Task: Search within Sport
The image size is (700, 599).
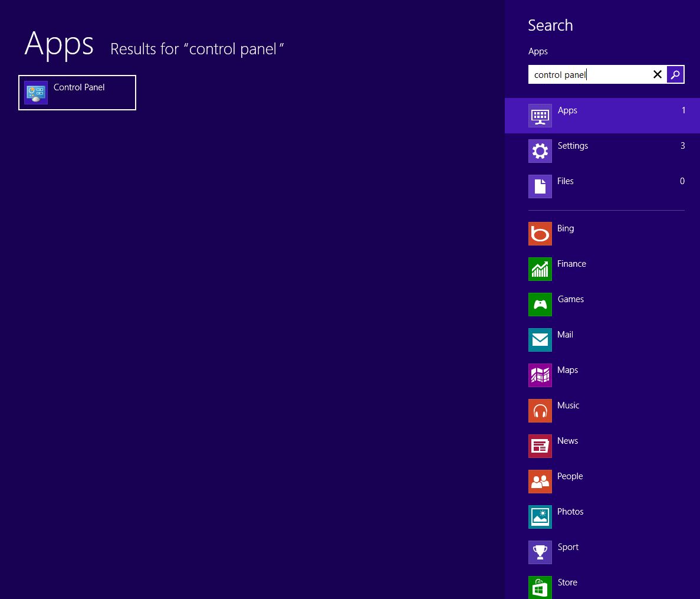Action: click(x=602, y=552)
